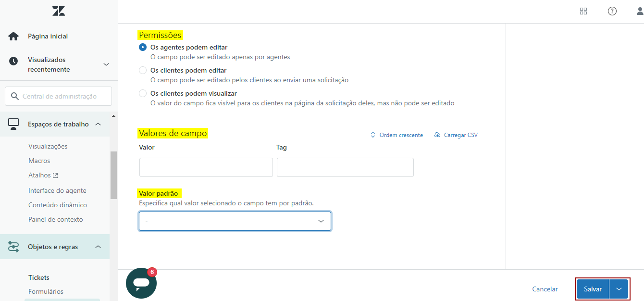Open Macros in the sidebar
This screenshot has height=301, width=644.
coord(39,161)
